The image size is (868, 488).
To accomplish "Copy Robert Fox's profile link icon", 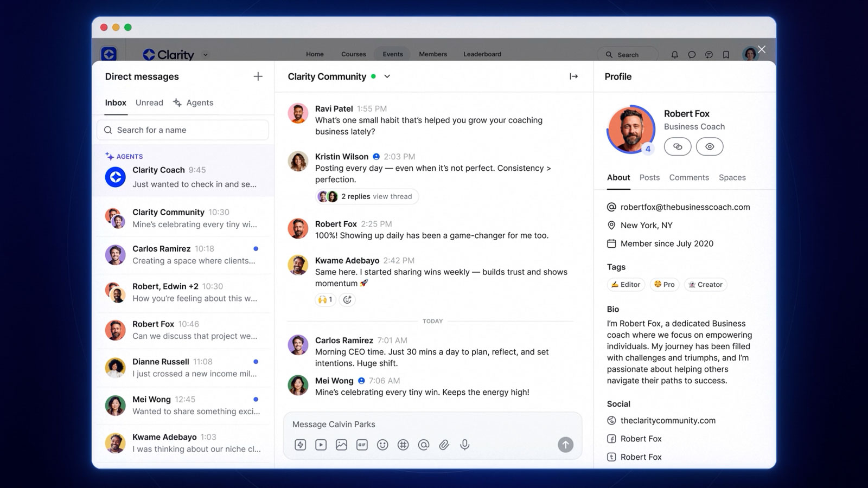I will click(677, 146).
